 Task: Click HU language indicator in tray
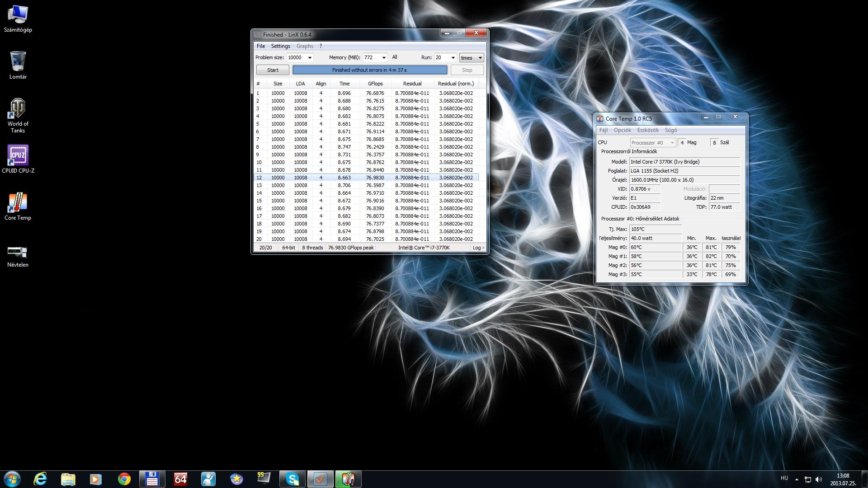pyautogui.click(x=784, y=478)
